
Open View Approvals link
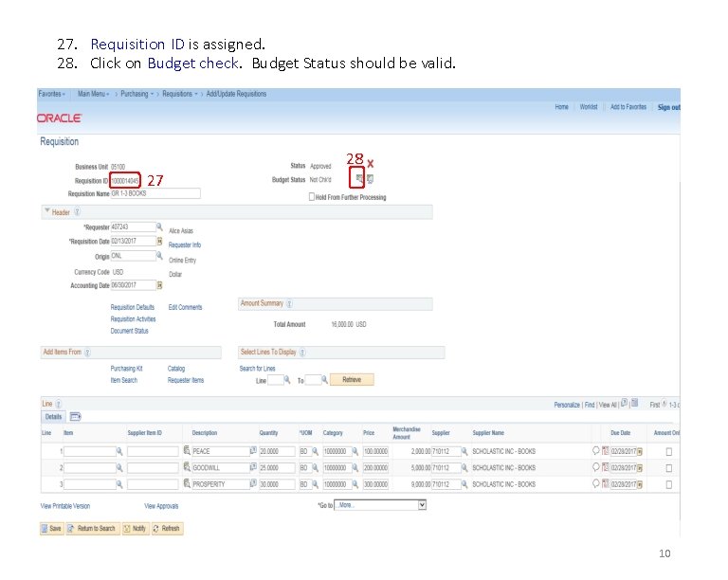coord(161,506)
